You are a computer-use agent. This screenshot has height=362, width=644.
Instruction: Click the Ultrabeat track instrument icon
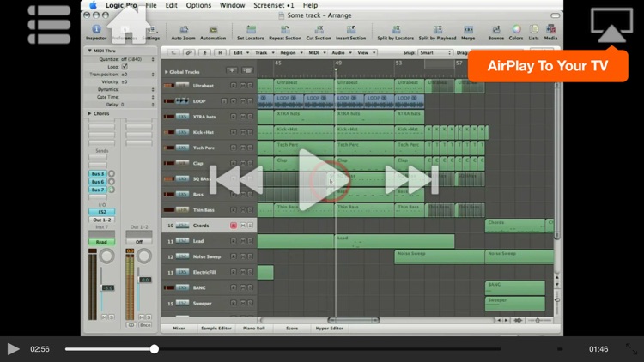click(x=182, y=86)
